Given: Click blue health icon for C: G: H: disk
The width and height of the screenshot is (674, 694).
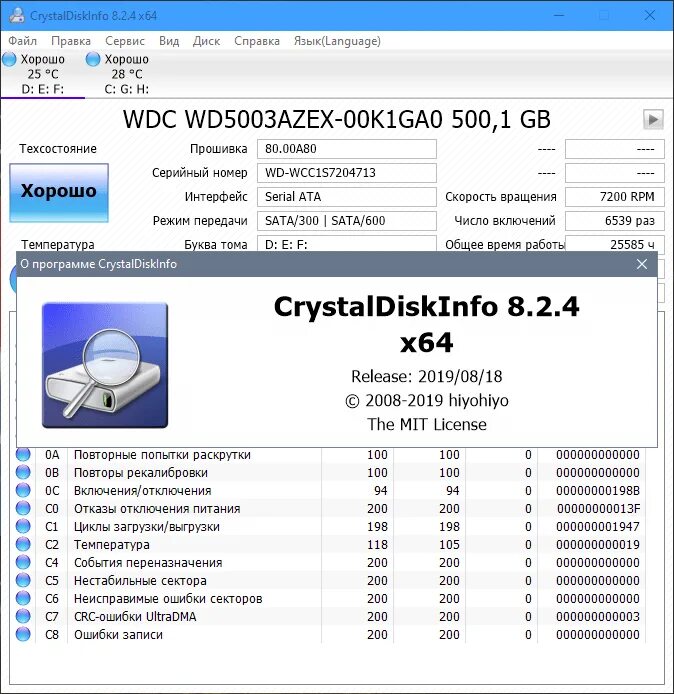Looking at the screenshot, I should pyautogui.click(x=92, y=59).
